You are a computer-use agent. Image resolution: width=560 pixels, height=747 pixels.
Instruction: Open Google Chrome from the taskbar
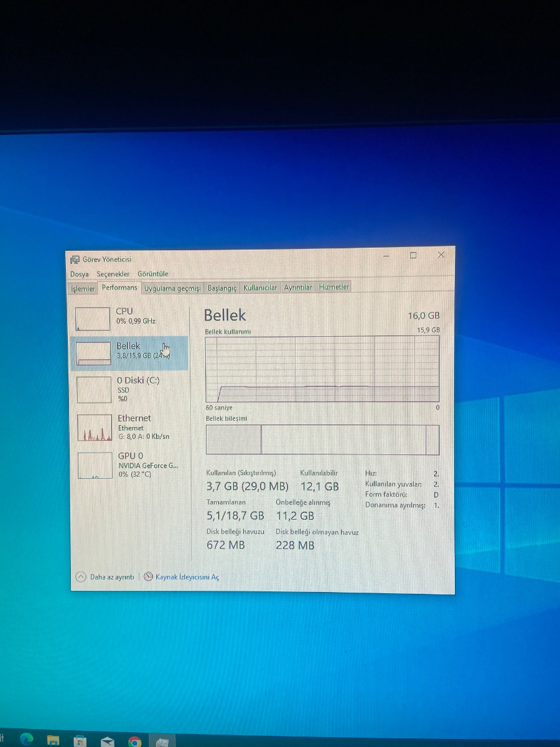(x=134, y=741)
